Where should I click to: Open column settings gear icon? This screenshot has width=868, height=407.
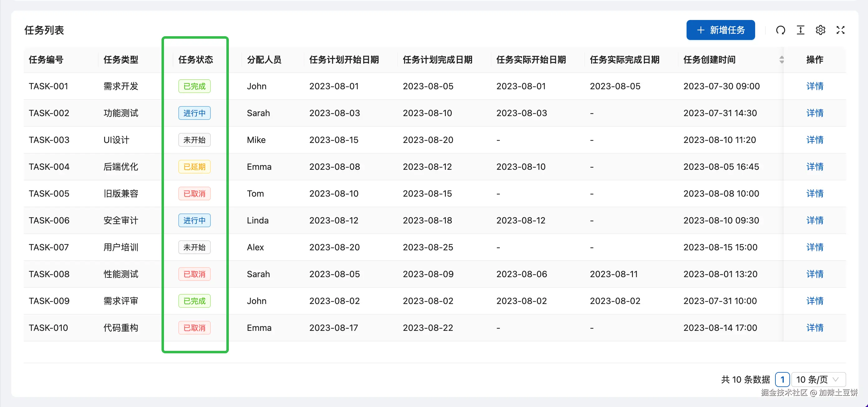[x=820, y=30]
